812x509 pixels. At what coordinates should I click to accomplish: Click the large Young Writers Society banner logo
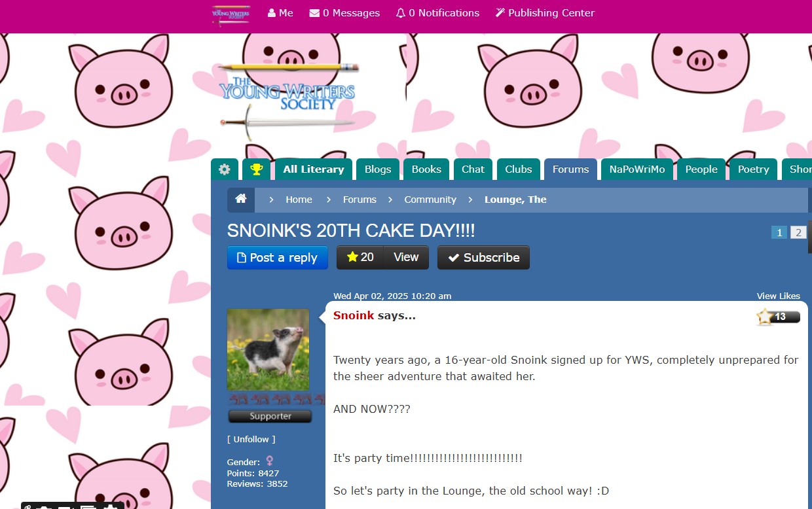(289, 101)
